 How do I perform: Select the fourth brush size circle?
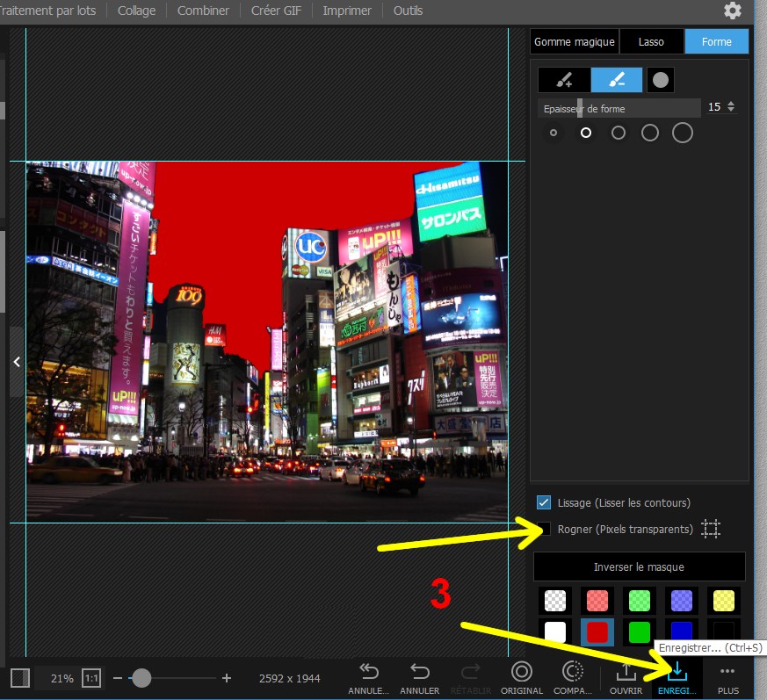pyautogui.click(x=649, y=133)
